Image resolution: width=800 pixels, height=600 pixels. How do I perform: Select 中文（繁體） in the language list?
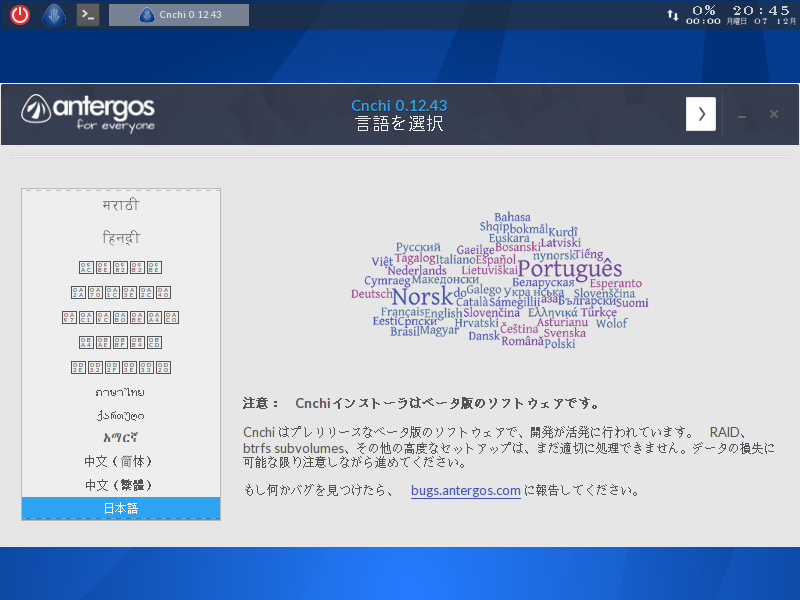click(x=120, y=484)
